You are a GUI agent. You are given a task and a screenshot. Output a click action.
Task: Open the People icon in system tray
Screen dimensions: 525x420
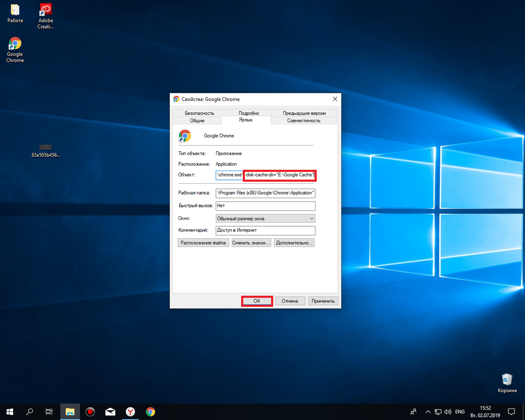coord(413,412)
